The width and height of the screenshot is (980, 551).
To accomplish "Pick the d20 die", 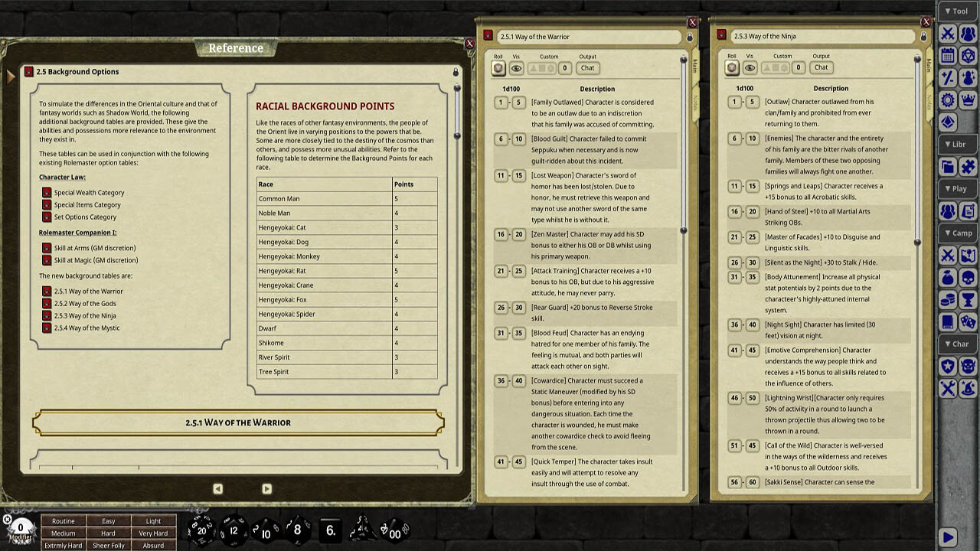I will 201,529.
